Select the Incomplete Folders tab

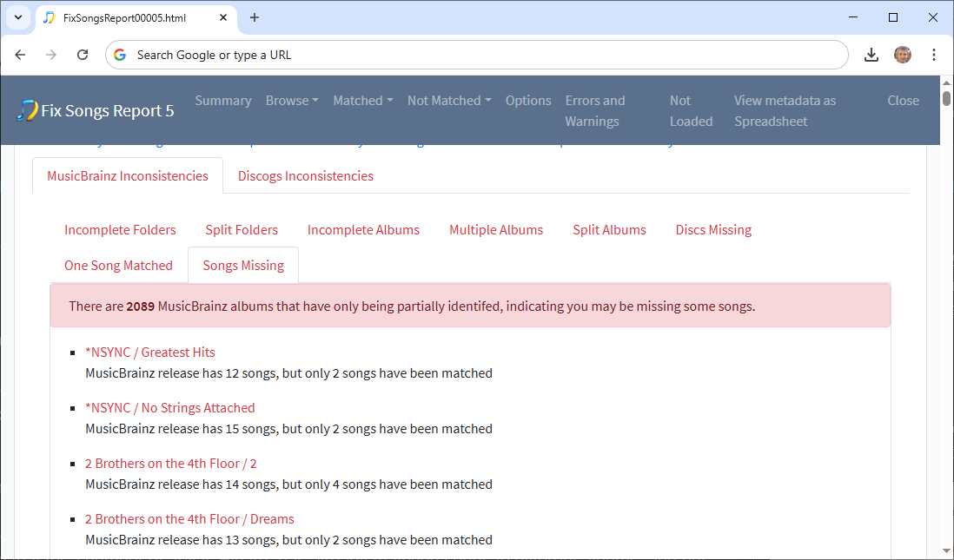(x=120, y=230)
